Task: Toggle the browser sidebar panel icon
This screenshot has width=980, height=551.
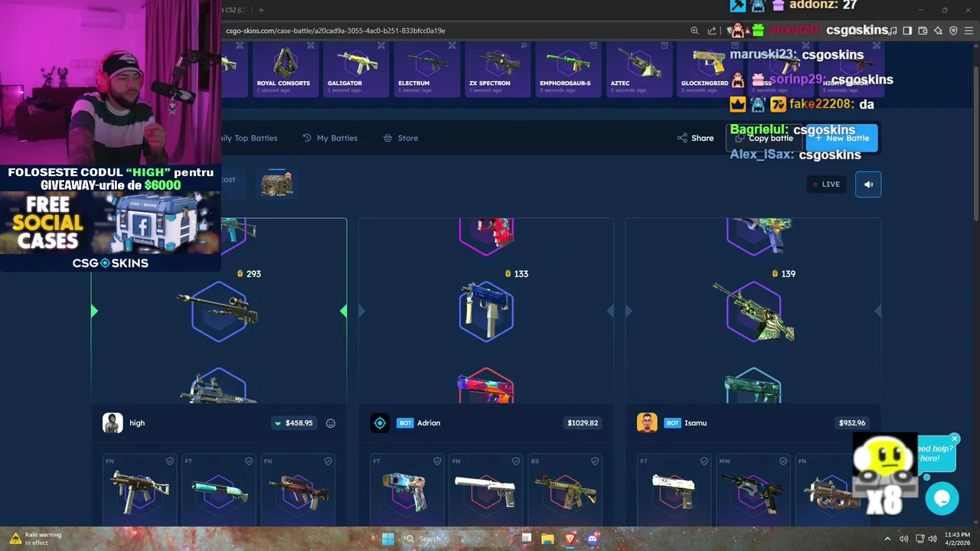Action: (907, 31)
